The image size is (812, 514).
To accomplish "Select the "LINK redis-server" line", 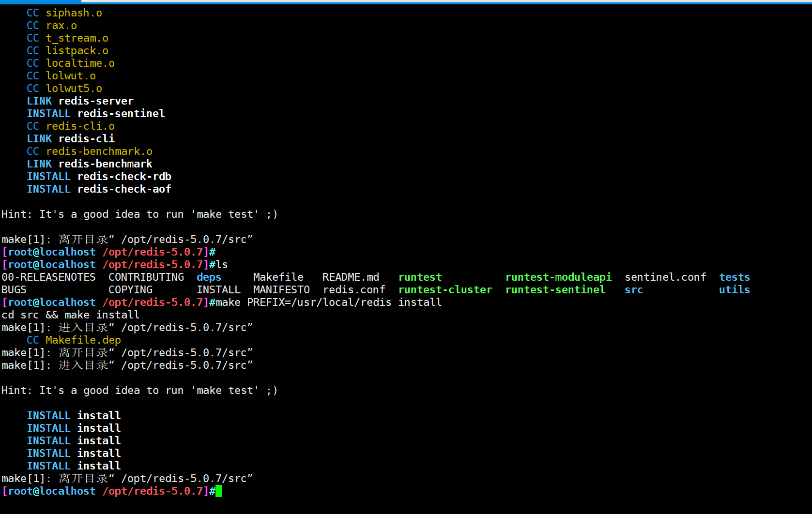I will (x=80, y=101).
